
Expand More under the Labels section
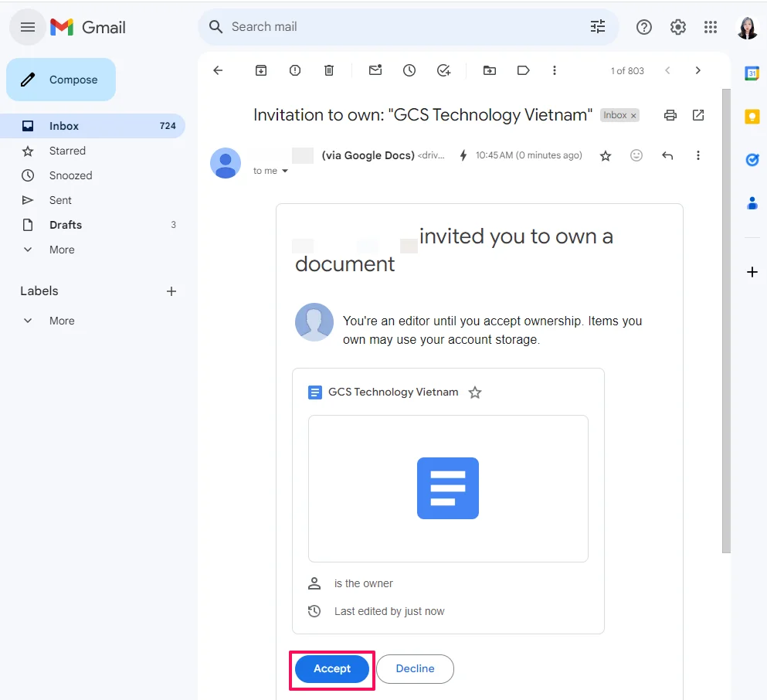62,321
